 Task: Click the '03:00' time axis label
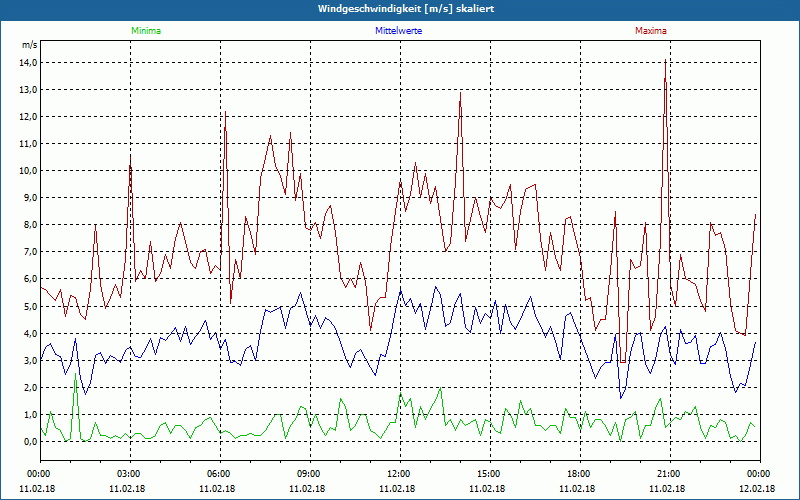(130, 474)
